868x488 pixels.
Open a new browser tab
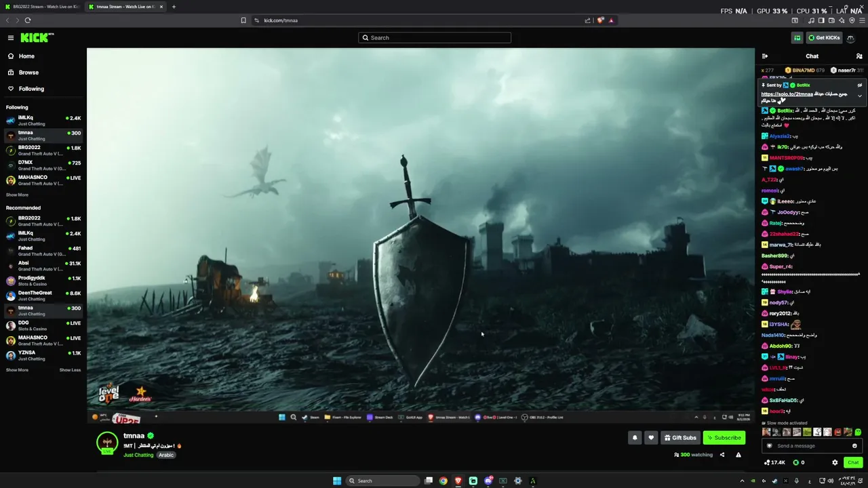[174, 7]
